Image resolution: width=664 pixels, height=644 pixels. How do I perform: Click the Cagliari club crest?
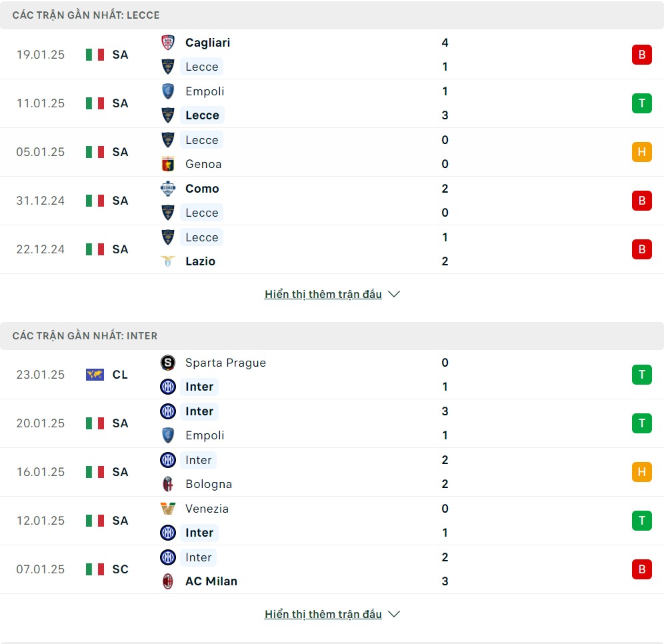(x=168, y=43)
